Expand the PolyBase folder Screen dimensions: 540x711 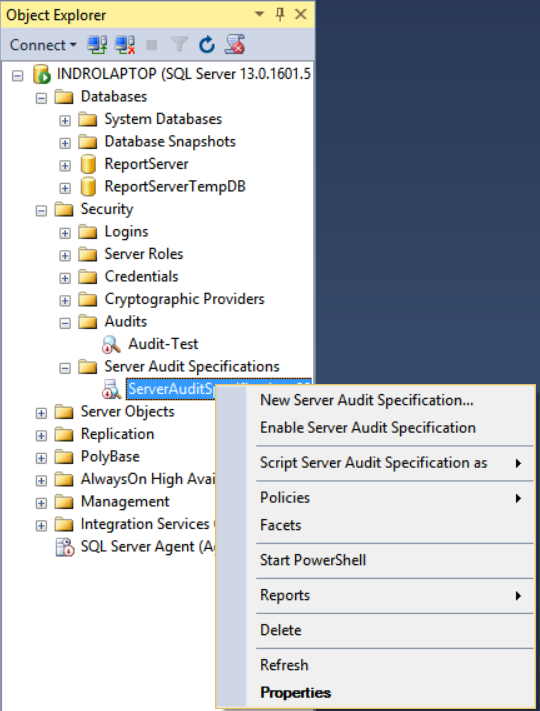(x=41, y=458)
